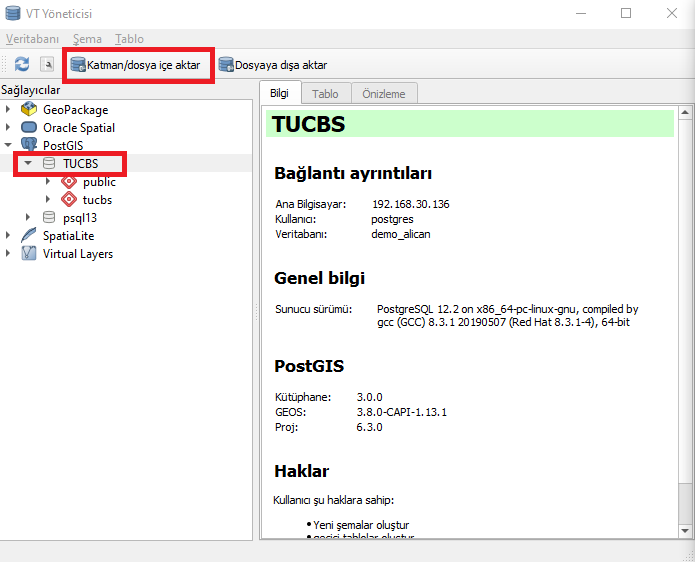Click the Haklar heading
Viewport: 695px width, 562px height.
tap(301, 471)
